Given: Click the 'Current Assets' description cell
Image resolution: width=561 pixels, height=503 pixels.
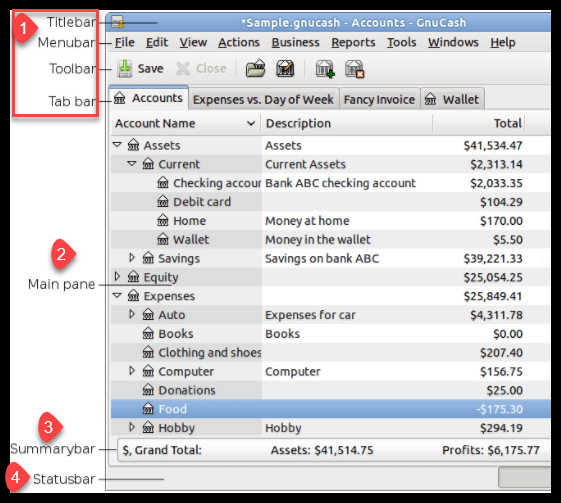Looking at the screenshot, I should pyautogui.click(x=305, y=164).
